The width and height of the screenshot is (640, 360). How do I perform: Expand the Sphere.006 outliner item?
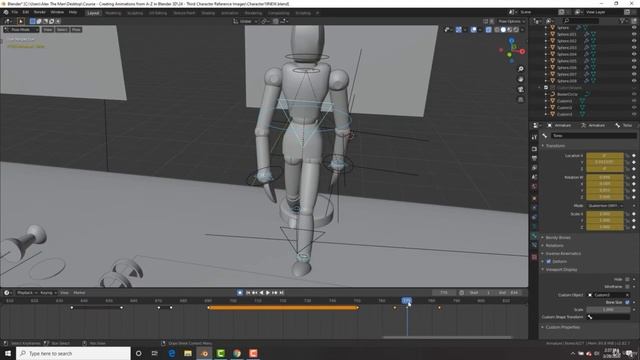click(546, 68)
